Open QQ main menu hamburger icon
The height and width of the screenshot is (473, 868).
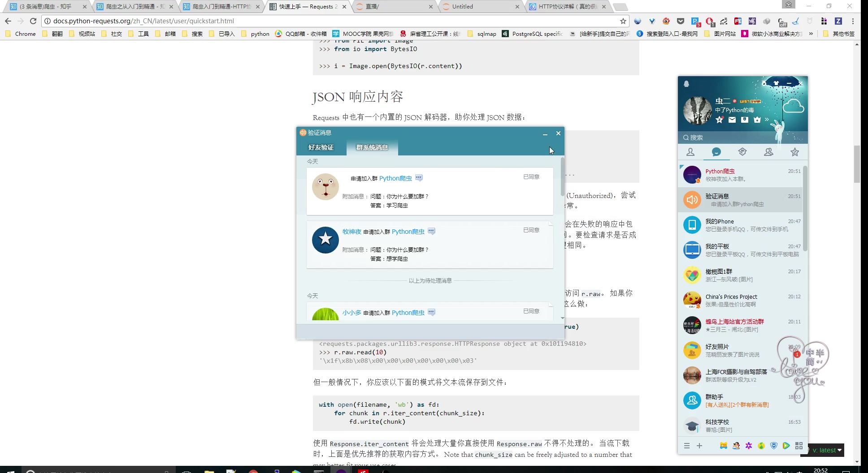click(686, 446)
